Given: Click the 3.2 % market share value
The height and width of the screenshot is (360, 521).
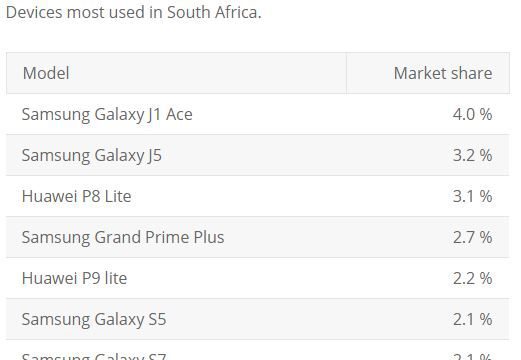Looking at the screenshot, I should pos(472,155).
